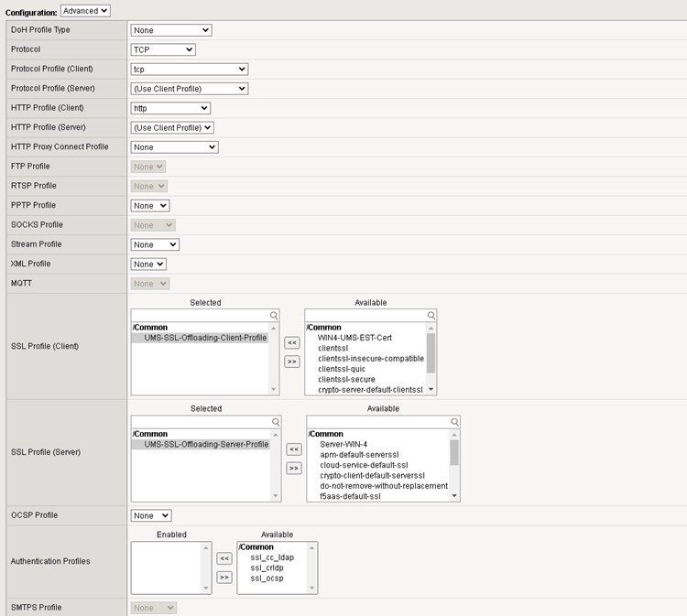Click the >> button for SSL Profile (Server)
Viewport: 687px width, 616px height.
[293, 468]
